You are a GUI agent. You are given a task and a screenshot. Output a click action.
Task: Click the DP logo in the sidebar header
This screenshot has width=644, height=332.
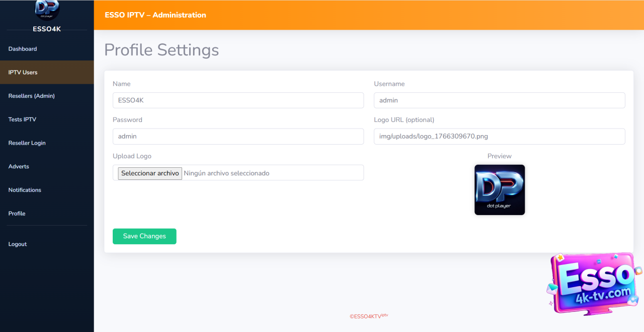[47, 10]
